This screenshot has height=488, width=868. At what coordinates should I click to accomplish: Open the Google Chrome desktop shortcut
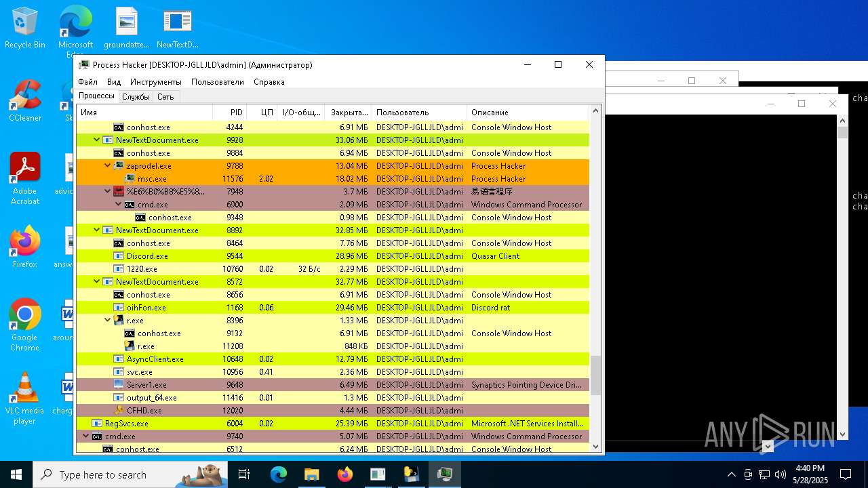point(25,325)
